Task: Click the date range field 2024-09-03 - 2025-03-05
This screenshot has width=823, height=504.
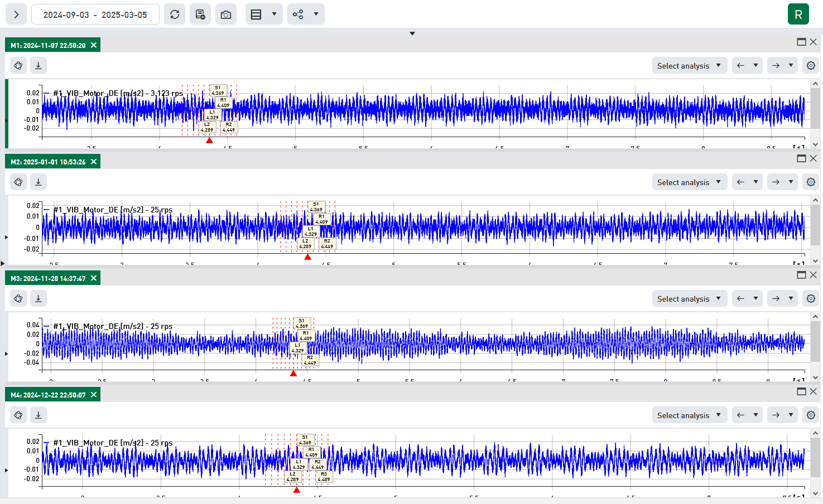Action: coord(95,14)
